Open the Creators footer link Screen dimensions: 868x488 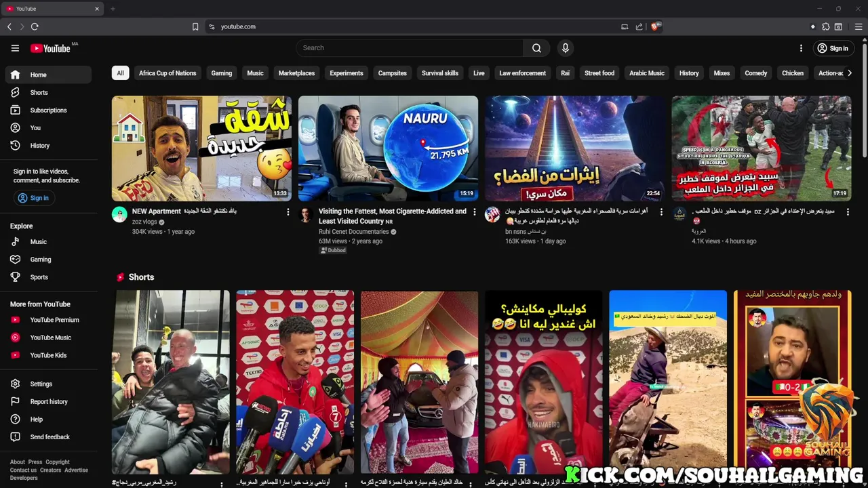coord(50,470)
